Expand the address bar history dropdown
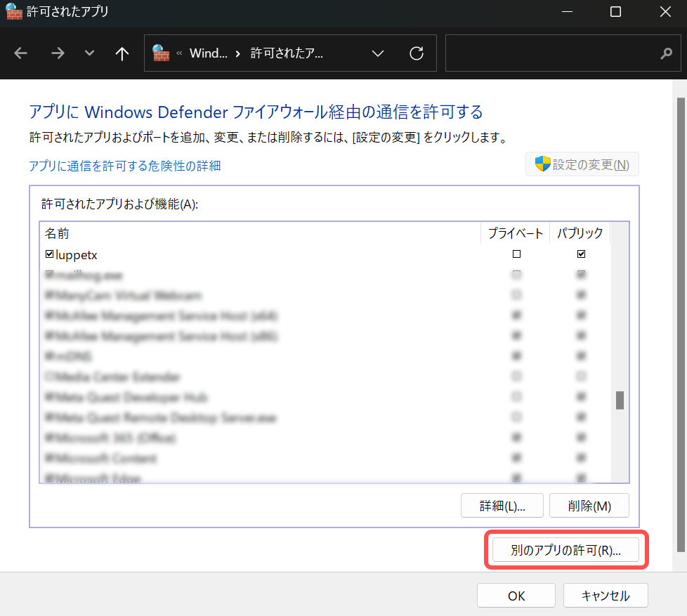Viewport: 687px width, 616px height. click(378, 54)
